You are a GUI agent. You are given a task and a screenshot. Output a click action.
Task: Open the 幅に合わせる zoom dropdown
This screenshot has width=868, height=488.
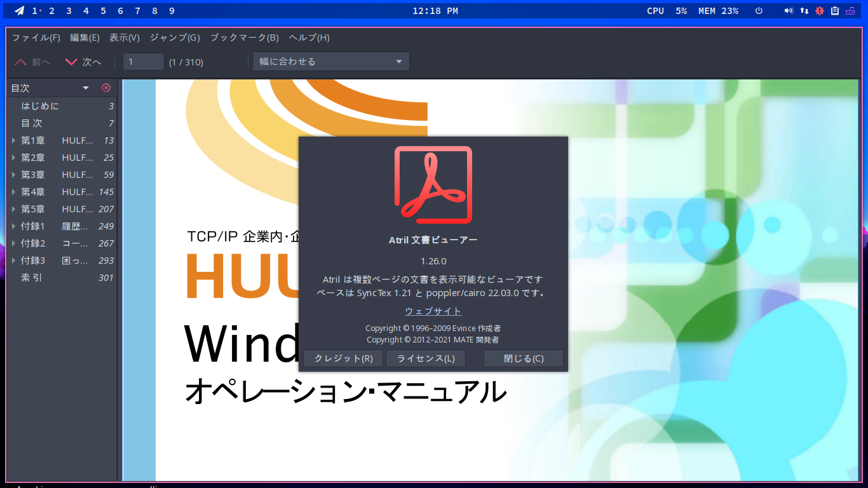(x=331, y=62)
